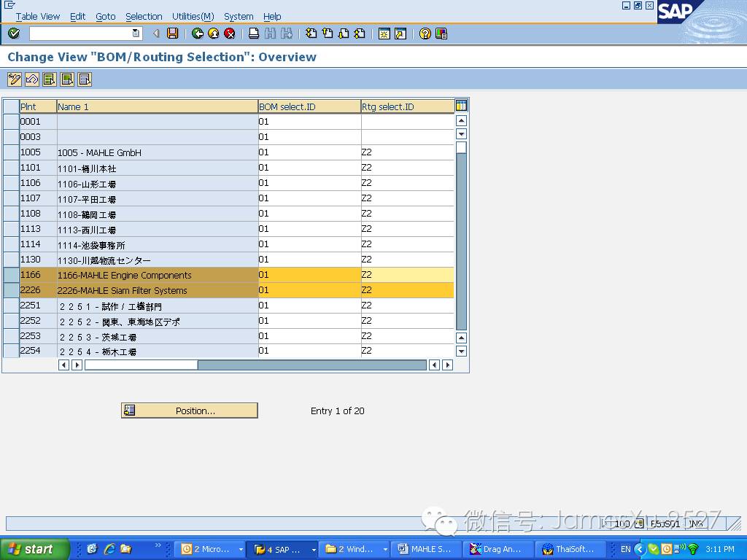Screen dimensions: 747x560
Task: Click the SAP window menu icon at top-left
Action: [x=9, y=5]
